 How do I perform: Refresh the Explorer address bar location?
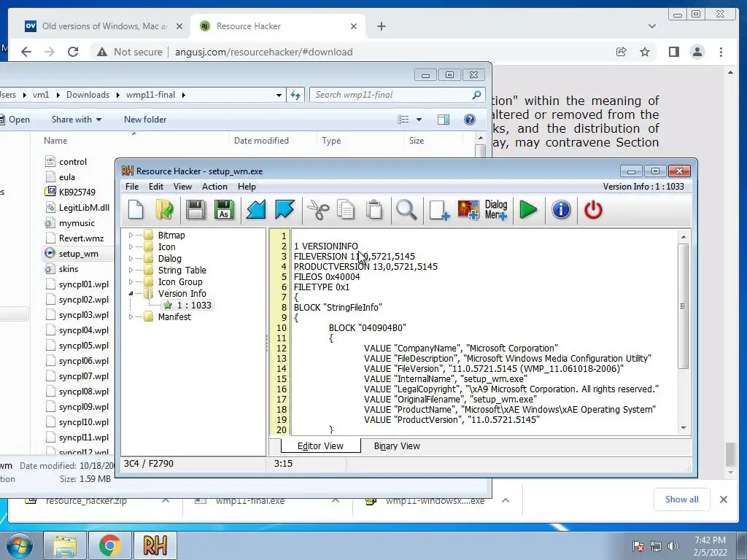tap(295, 96)
